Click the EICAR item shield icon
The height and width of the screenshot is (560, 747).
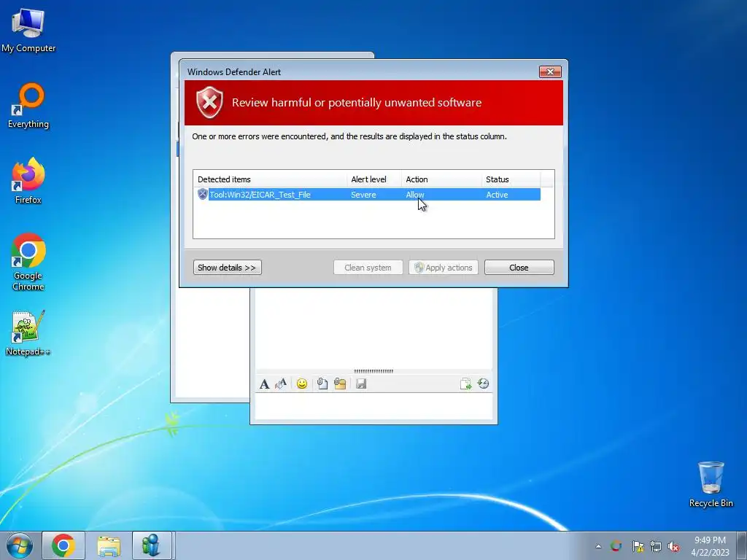coord(203,194)
